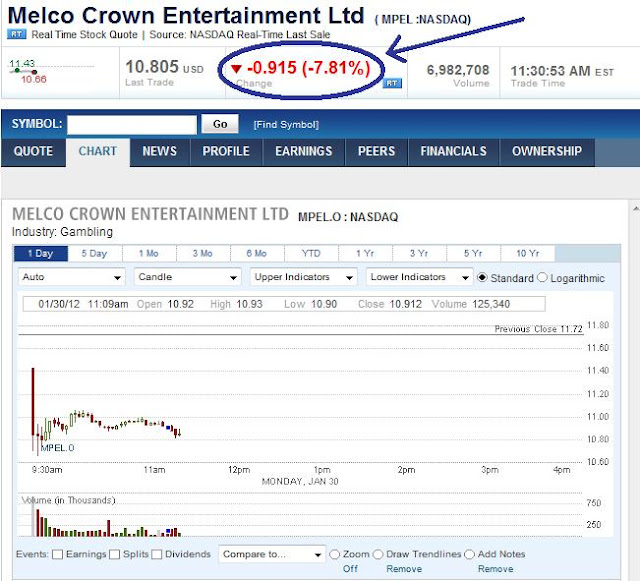
Task: Click the RT badge next to the Change value
Action: tap(392, 83)
